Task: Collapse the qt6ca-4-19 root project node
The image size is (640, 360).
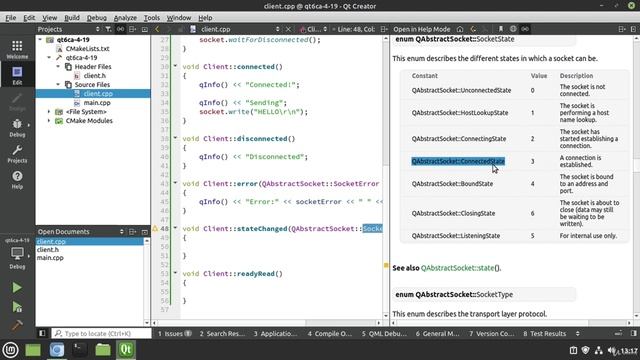Action: pyautogui.click(x=40, y=40)
